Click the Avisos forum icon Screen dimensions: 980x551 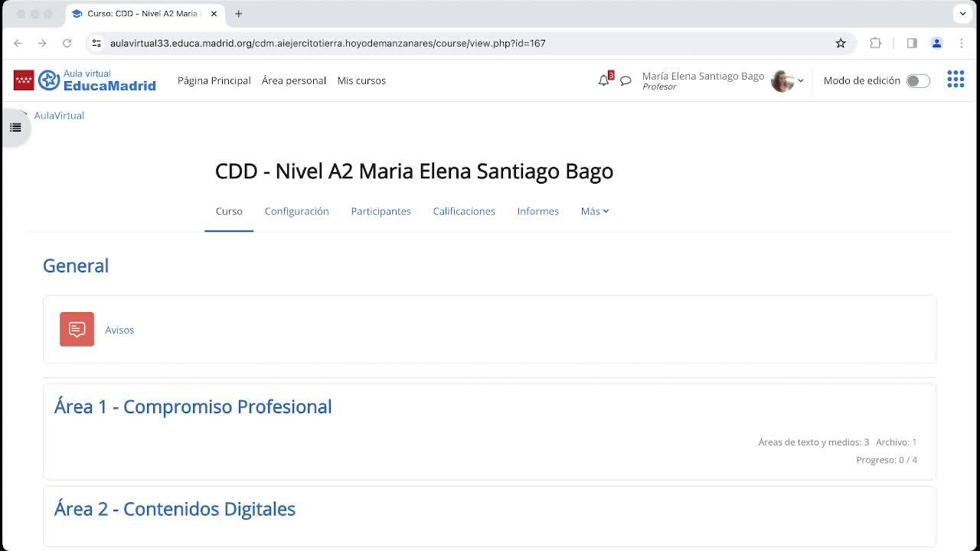pos(77,329)
